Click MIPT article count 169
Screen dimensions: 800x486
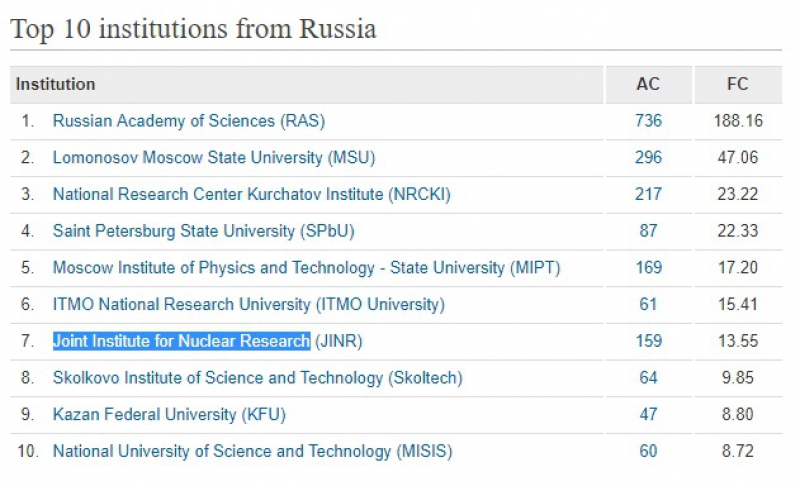[648, 268]
